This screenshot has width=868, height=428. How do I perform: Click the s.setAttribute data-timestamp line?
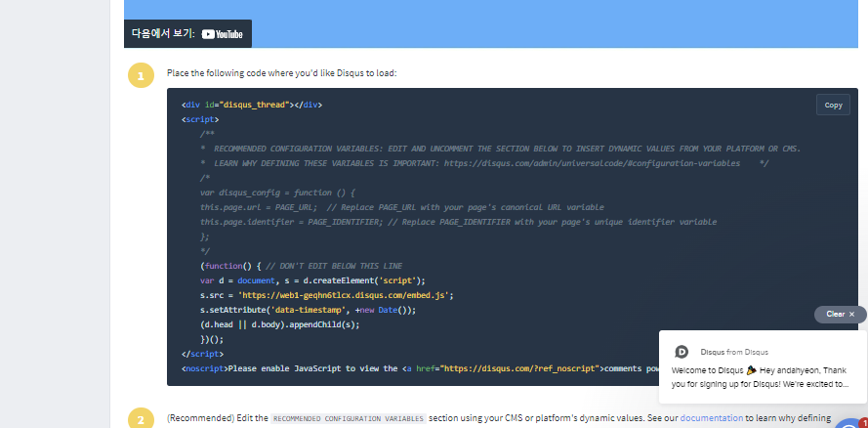(308, 310)
